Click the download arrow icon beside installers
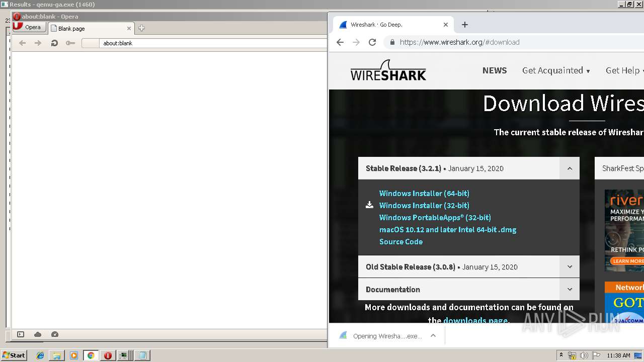 (369, 205)
